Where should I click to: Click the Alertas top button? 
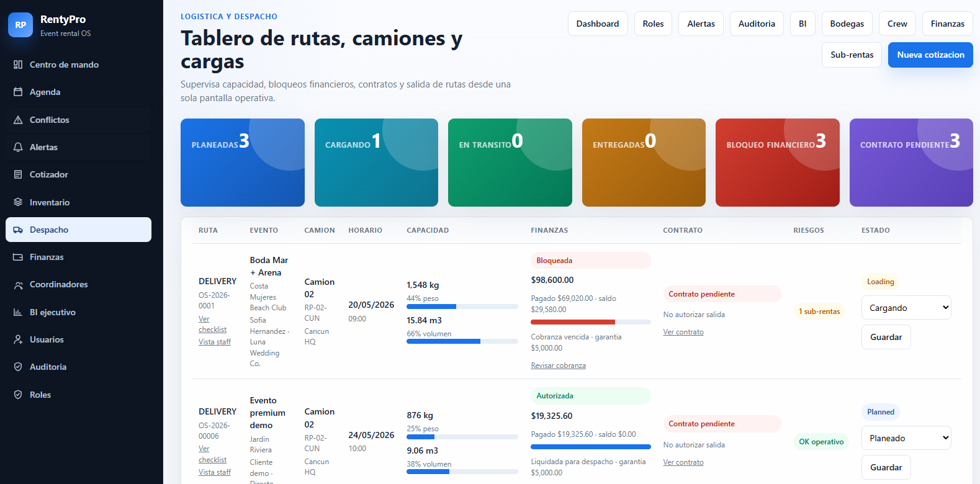(701, 24)
